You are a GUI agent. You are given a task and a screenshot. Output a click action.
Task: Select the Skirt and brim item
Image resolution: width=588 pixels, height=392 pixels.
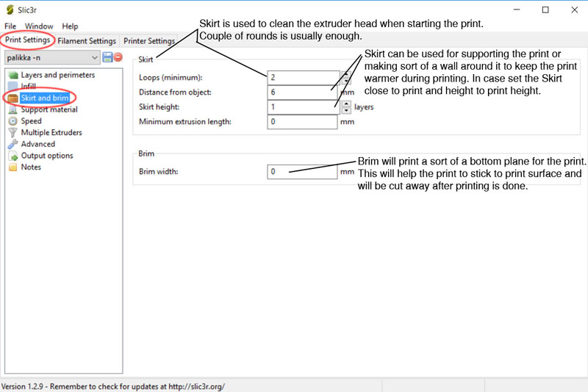click(x=45, y=98)
